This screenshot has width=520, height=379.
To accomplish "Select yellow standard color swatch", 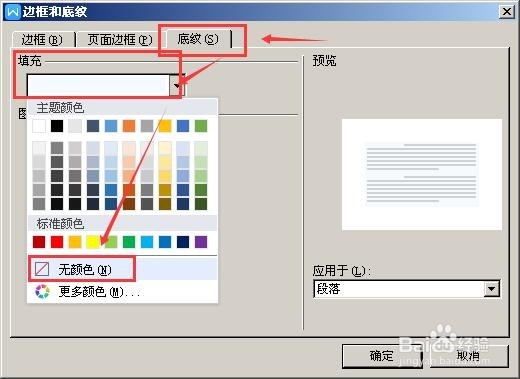I will pyautogui.click(x=93, y=242).
